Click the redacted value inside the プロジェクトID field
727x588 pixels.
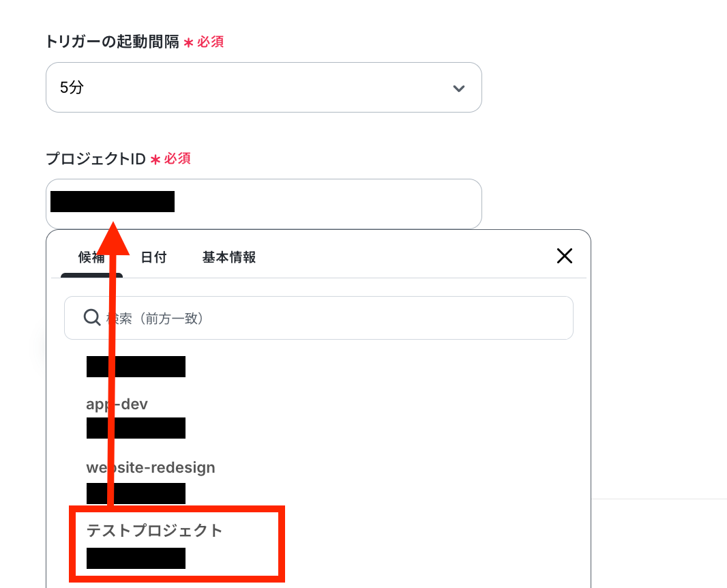[x=113, y=202]
